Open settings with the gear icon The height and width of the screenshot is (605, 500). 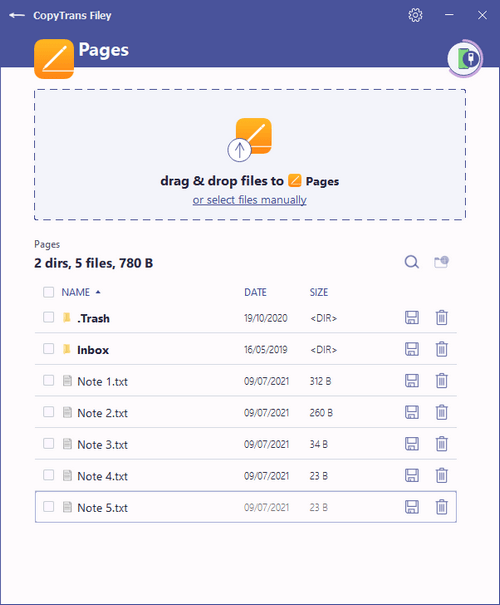pos(415,15)
